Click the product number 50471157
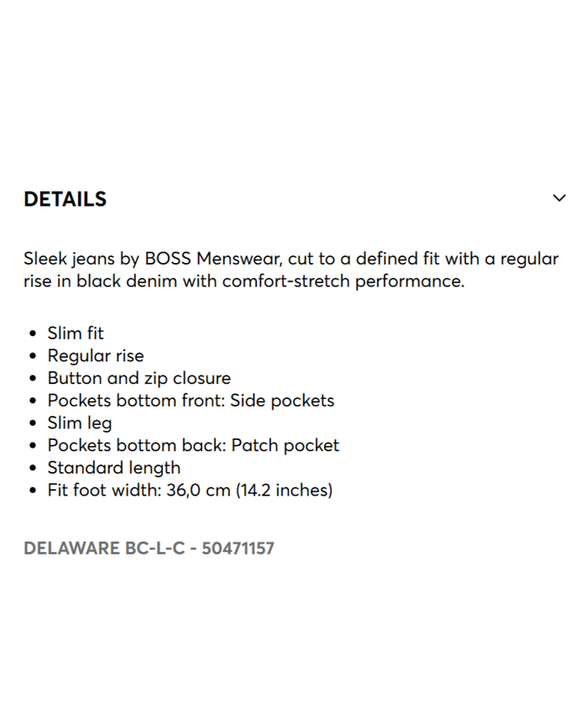588x714 pixels. [238, 549]
